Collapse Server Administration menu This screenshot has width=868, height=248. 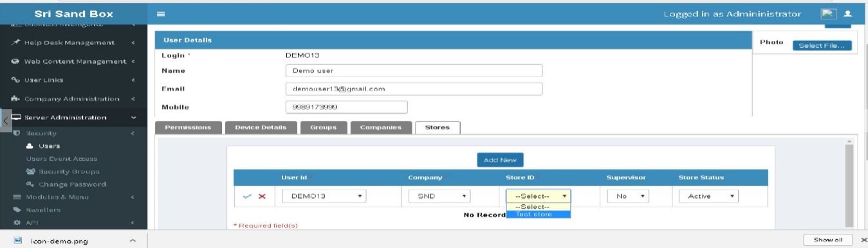tap(133, 117)
